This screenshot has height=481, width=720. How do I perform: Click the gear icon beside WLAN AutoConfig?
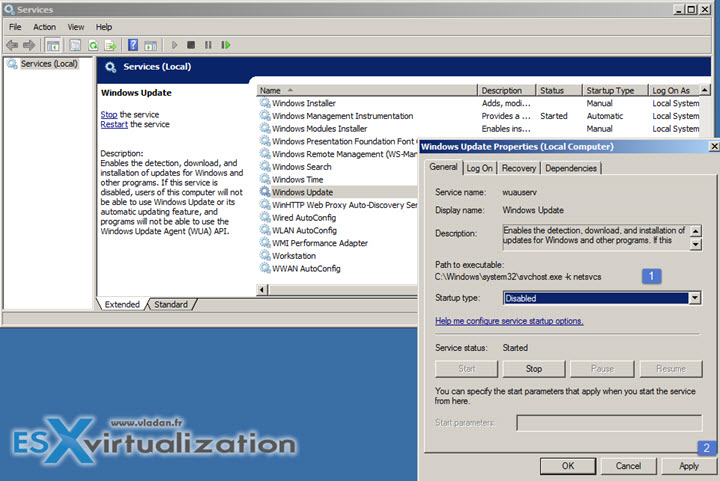[x=265, y=229]
